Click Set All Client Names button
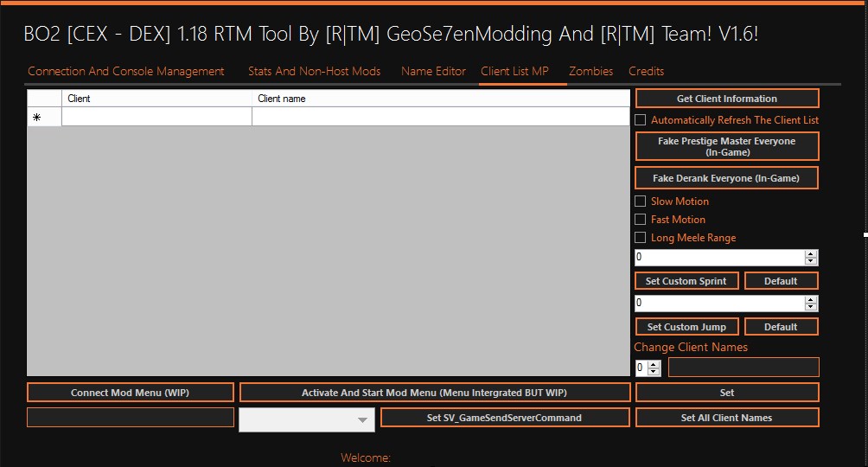Image resolution: width=868 pixels, height=467 pixels. pos(727,418)
